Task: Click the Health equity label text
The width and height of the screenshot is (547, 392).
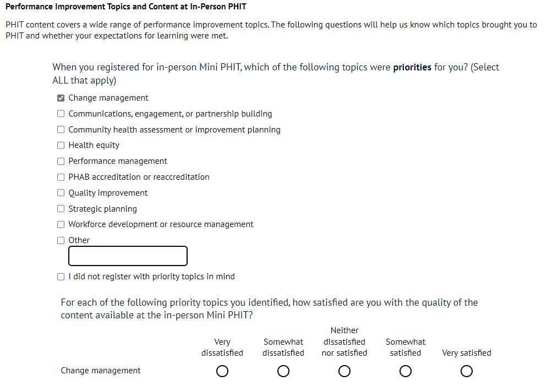Action: 94,145
